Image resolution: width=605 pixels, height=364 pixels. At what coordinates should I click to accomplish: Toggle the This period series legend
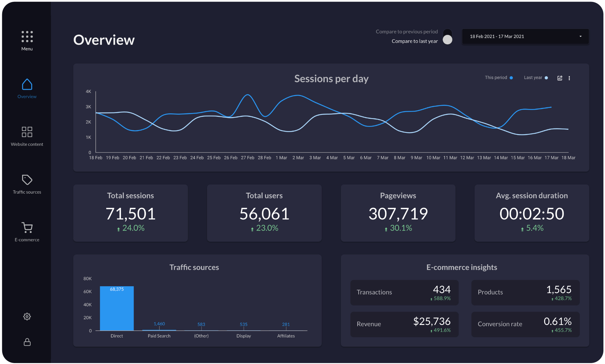pyautogui.click(x=496, y=77)
